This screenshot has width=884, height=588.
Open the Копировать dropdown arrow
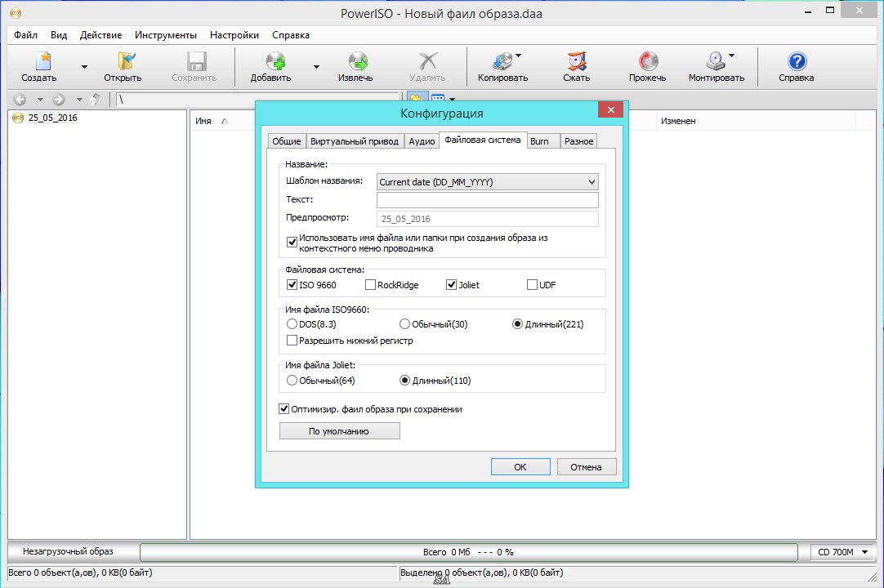click(x=519, y=56)
